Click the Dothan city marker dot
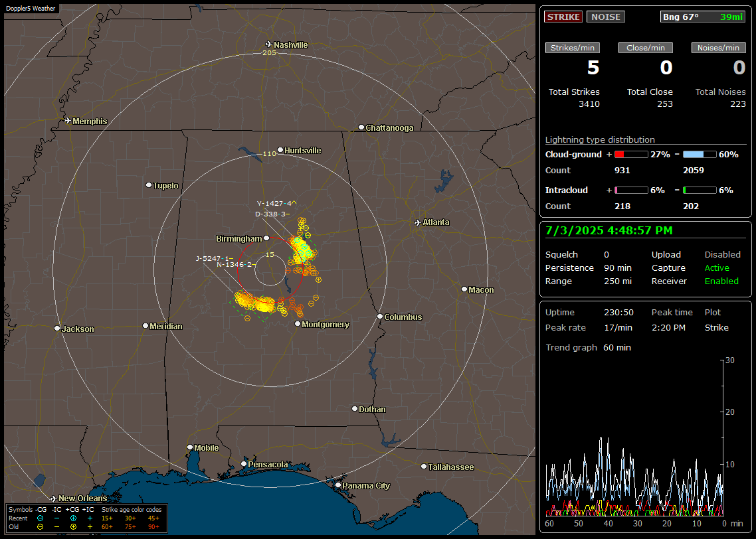 point(354,408)
